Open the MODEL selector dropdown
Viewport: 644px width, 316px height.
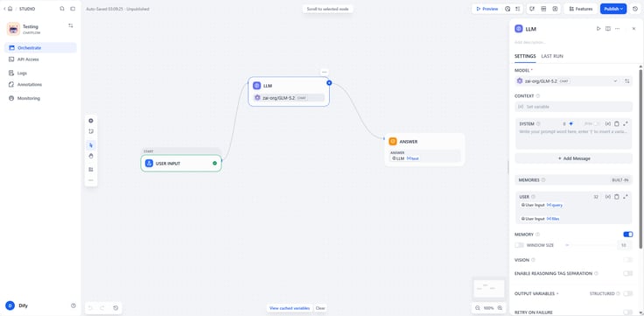click(568, 81)
